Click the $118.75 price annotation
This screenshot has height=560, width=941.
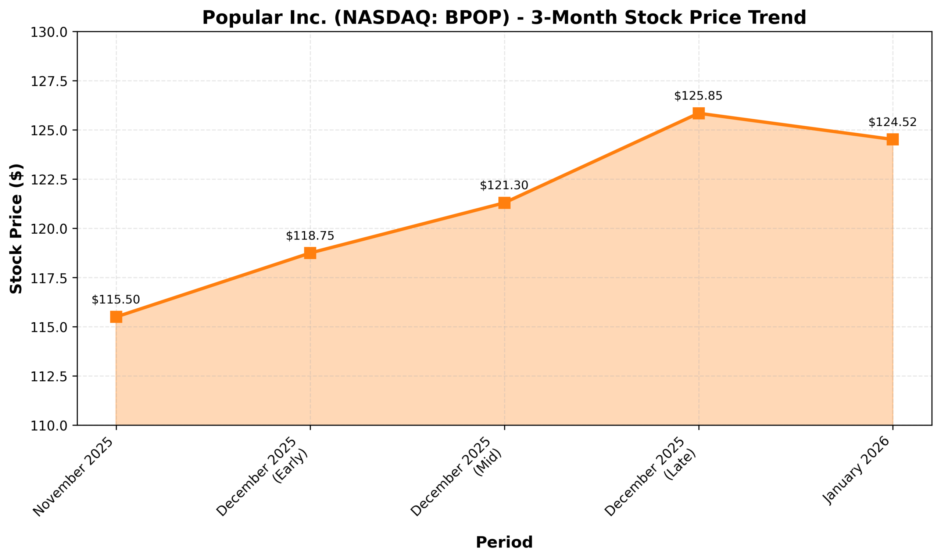[x=310, y=236]
